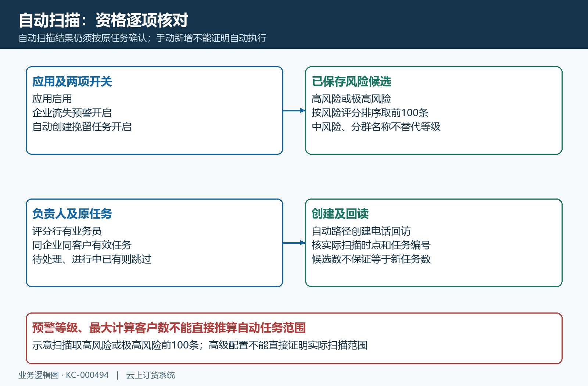Click the heading "应用及两项开关"

coord(72,81)
